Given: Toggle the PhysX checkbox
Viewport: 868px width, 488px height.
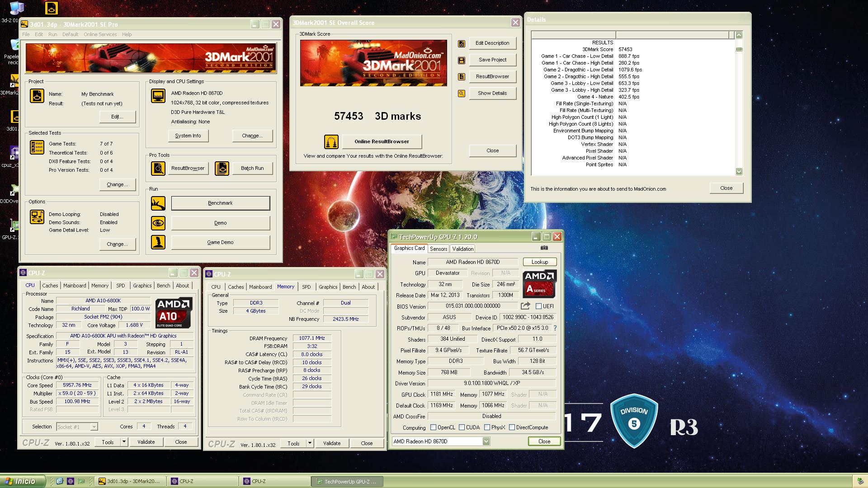Looking at the screenshot, I should (x=487, y=427).
